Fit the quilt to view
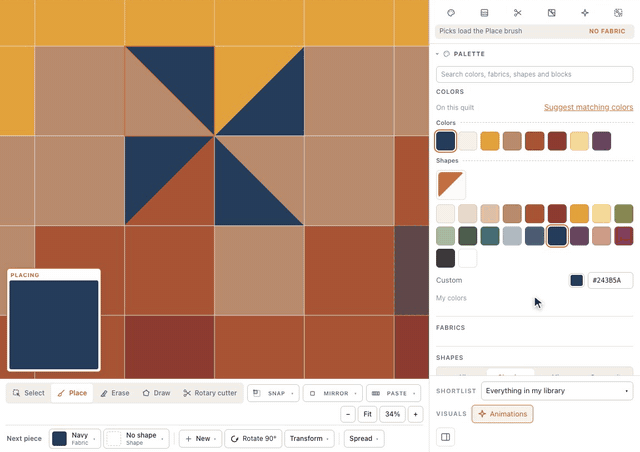 point(367,414)
